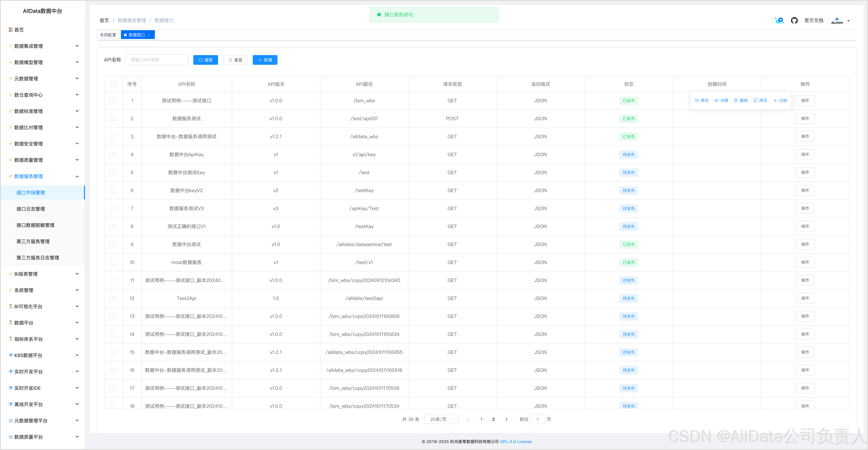Open the GPL-3.0 License link

[516, 442]
